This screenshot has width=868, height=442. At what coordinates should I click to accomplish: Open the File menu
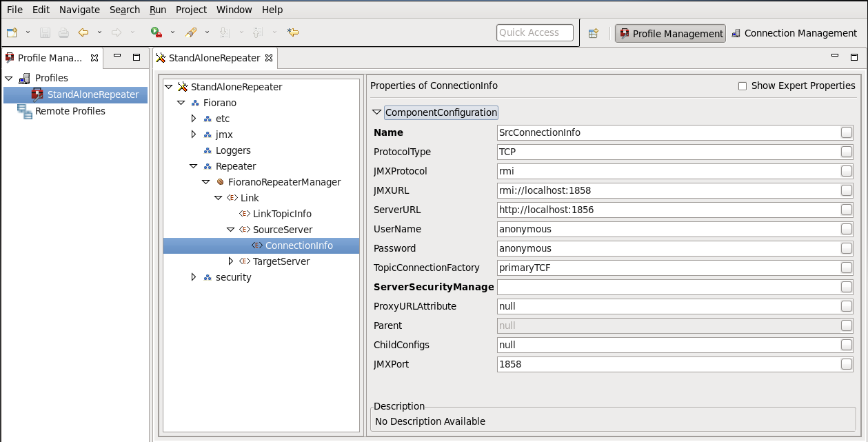coord(14,10)
